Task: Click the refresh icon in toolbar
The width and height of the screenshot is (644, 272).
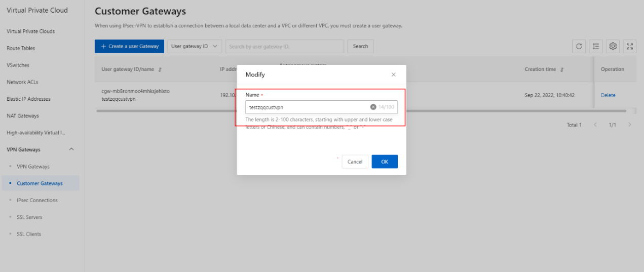Action: click(x=579, y=46)
